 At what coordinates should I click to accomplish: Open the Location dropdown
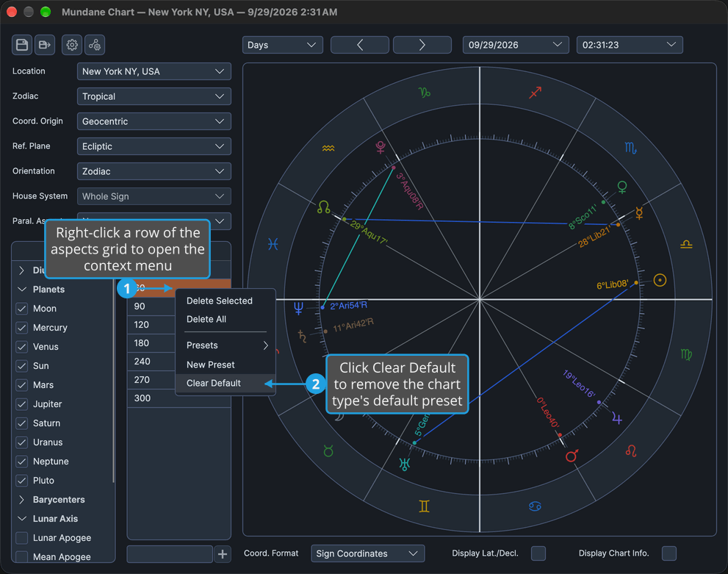154,71
